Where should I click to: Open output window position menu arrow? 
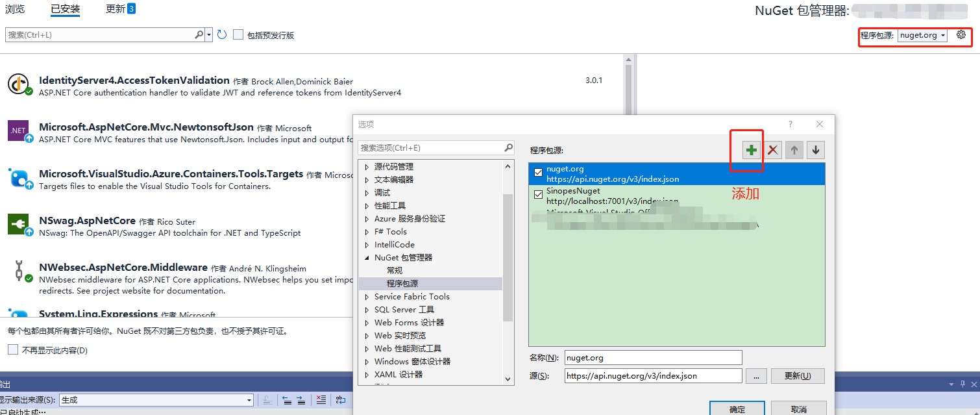coord(951,384)
